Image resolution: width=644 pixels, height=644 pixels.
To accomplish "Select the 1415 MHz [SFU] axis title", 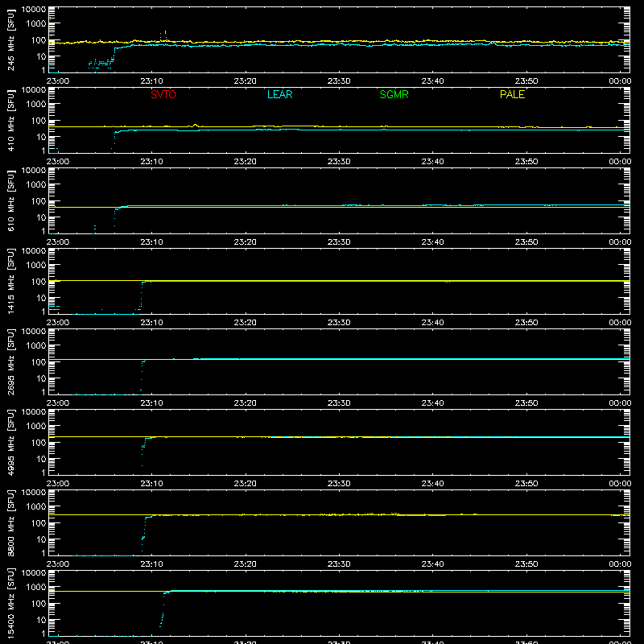I will pyautogui.click(x=10, y=281).
